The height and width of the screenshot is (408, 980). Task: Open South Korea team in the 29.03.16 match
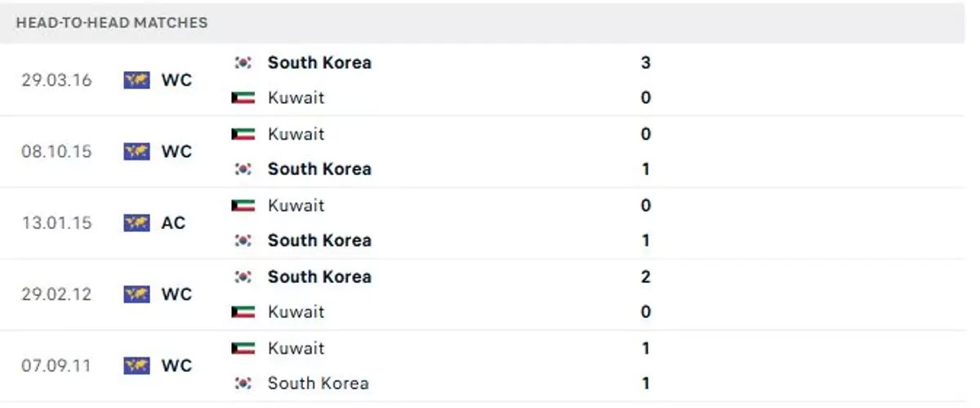319,63
